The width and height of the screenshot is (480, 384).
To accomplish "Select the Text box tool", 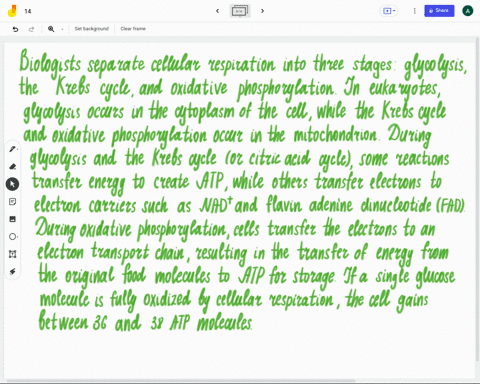I will 12,254.
